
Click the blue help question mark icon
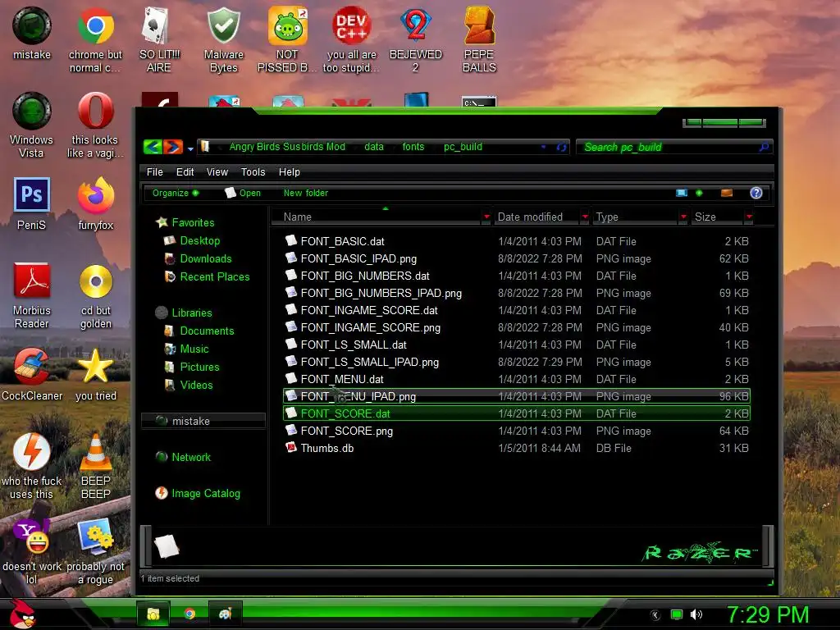tap(756, 193)
